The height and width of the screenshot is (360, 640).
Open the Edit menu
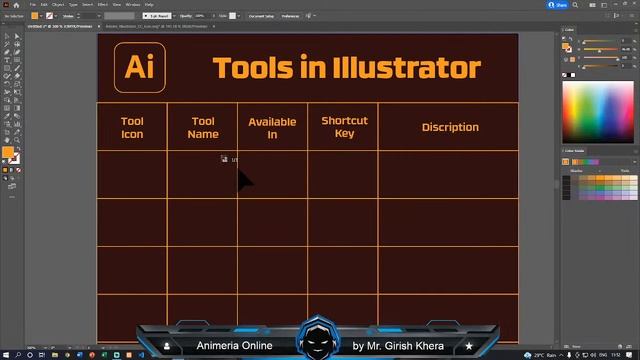tap(44, 4)
